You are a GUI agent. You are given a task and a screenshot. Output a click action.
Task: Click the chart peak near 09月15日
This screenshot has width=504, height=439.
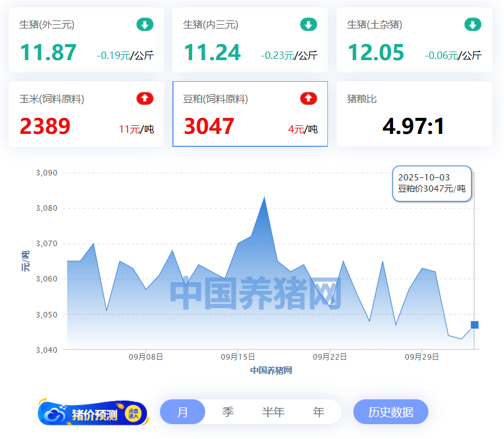click(x=265, y=197)
